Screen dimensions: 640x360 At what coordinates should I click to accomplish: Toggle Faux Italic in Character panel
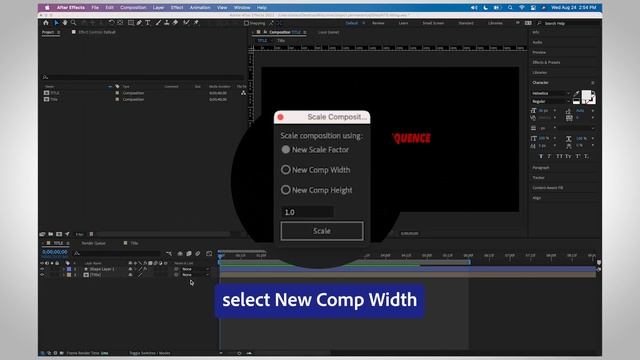click(x=549, y=156)
